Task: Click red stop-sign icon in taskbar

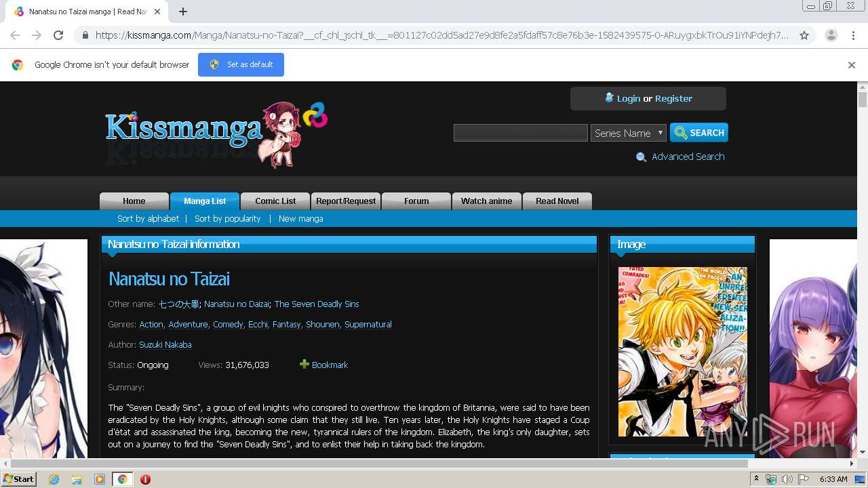Action: coord(145,479)
